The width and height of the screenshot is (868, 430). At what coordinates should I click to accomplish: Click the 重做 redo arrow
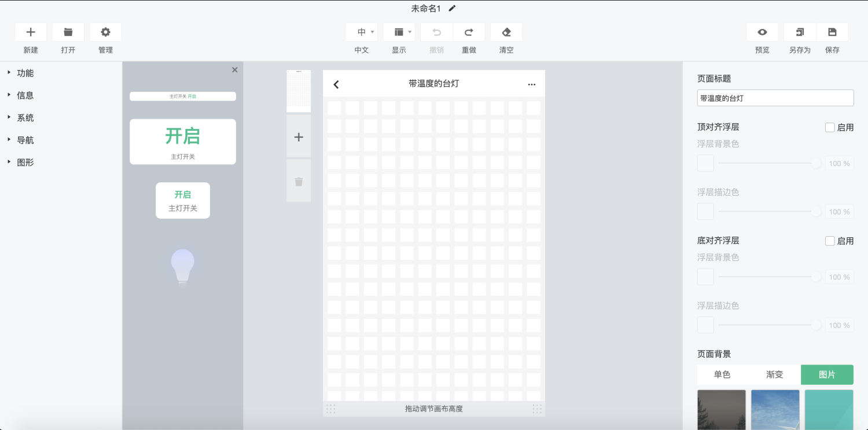tap(469, 32)
